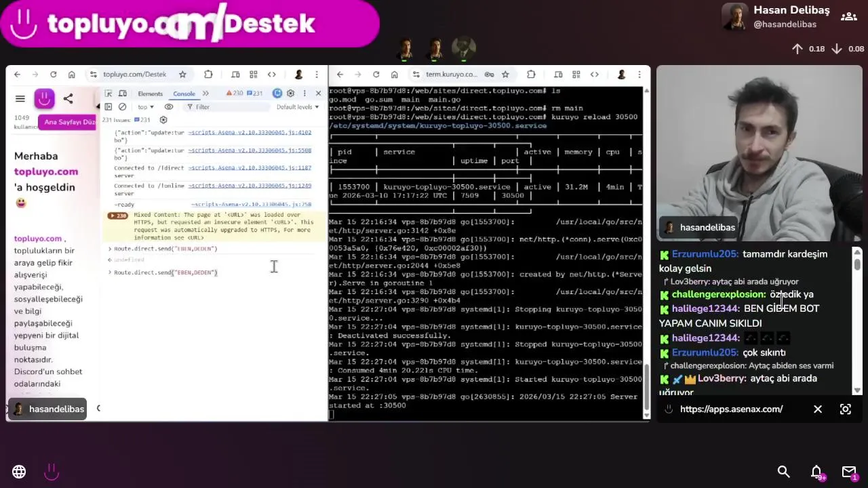The width and height of the screenshot is (868, 488).
Task: Open scripts-Asena link ending js:1249
Action: point(250,185)
